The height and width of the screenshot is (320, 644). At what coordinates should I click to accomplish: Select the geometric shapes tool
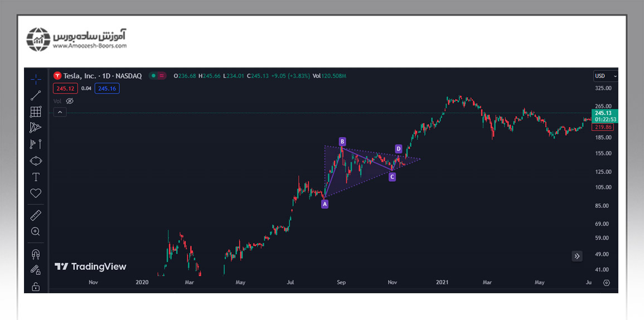[x=36, y=161]
